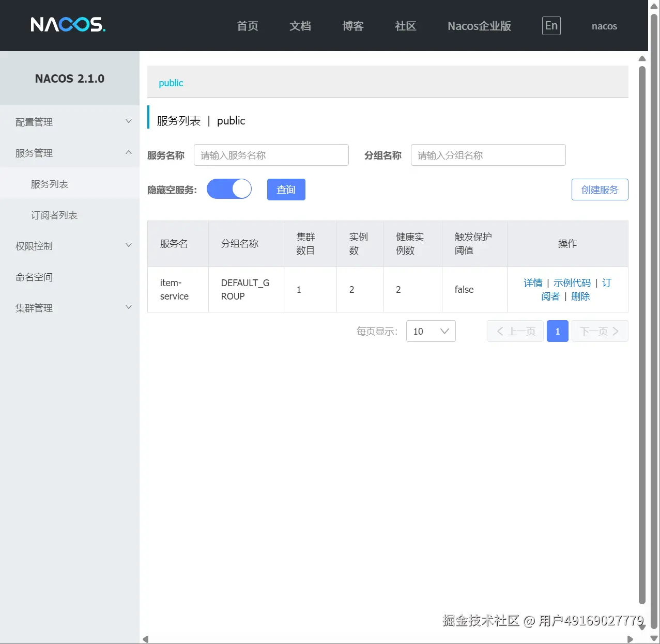Click the 下一页 next page button
Screen dimensions: 660x644
click(x=600, y=331)
